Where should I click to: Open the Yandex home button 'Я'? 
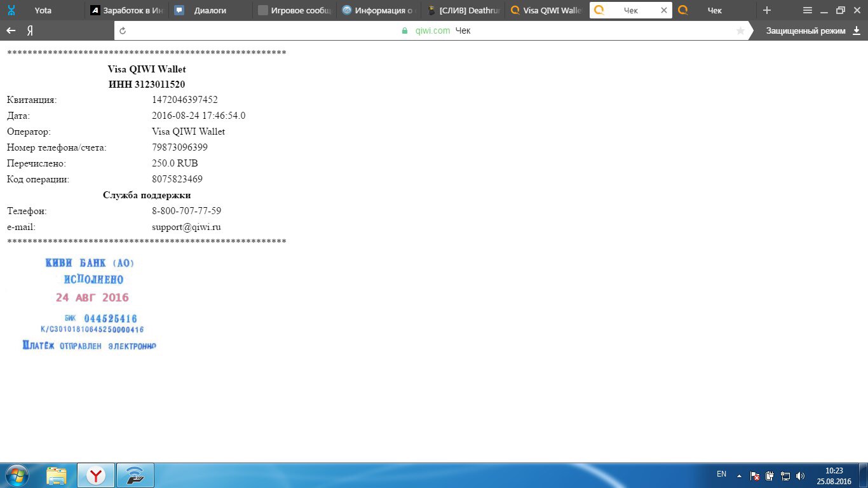[x=30, y=30]
